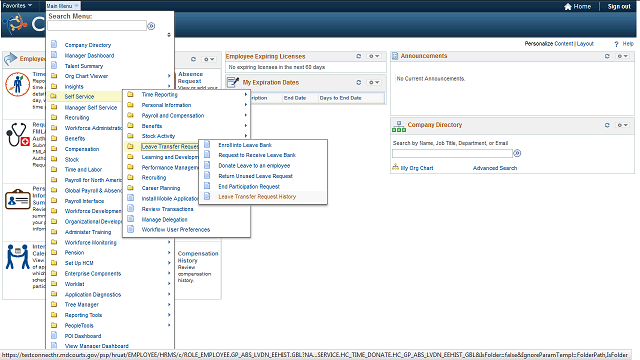Viewport: 640px width, 360px height.
Task: Click the Layout link
Action: 585,44
